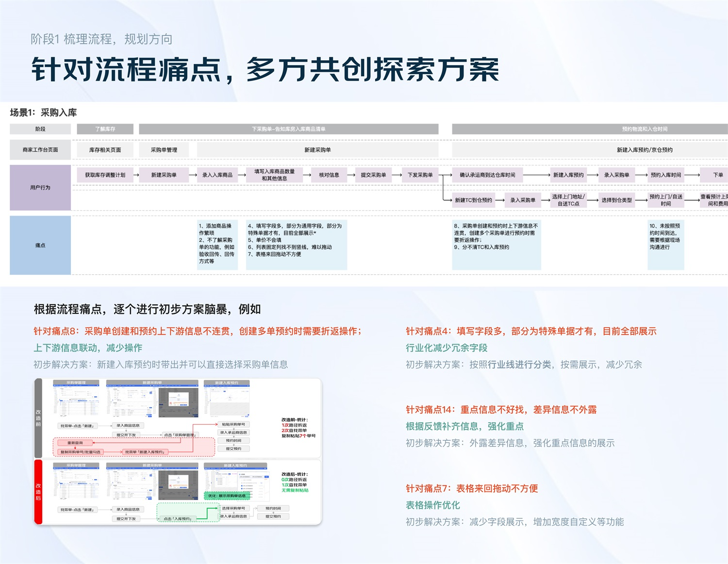Click the 新建TC到仓预约 step box
Viewport: 728px width, 564px height.
pos(473,200)
